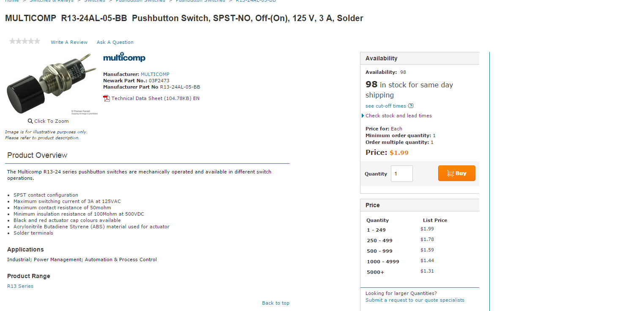Click the multicomp brand logo
Screen dimensions: 644x311
point(124,57)
